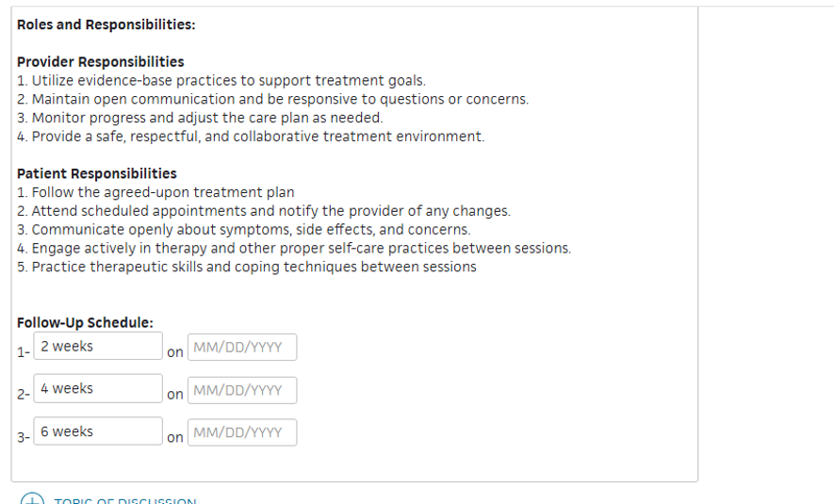
Task: Click the Patient Responsibilities heading
Action: [97, 173]
